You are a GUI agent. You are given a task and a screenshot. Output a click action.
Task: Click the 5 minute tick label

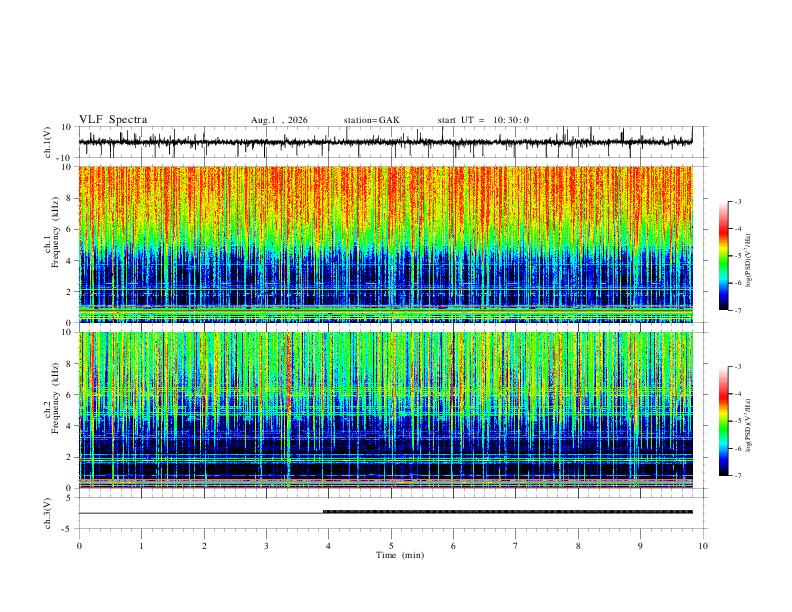[x=391, y=546]
